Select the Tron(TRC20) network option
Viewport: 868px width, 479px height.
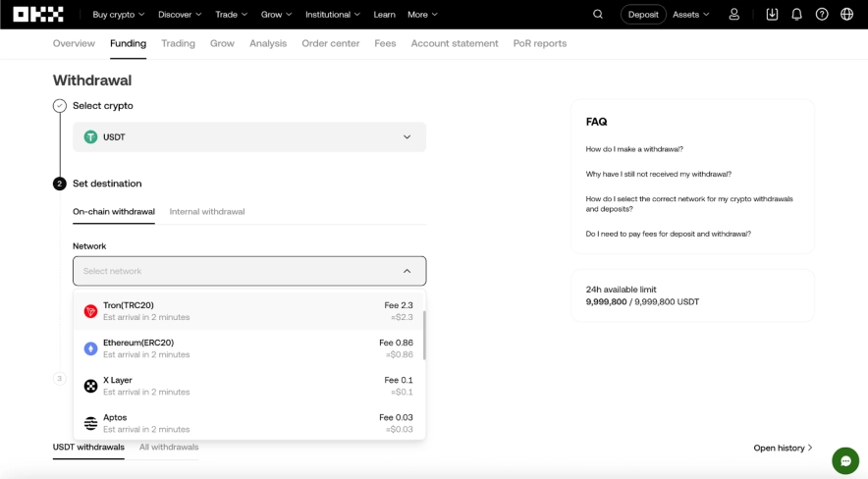pyautogui.click(x=248, y=311)
